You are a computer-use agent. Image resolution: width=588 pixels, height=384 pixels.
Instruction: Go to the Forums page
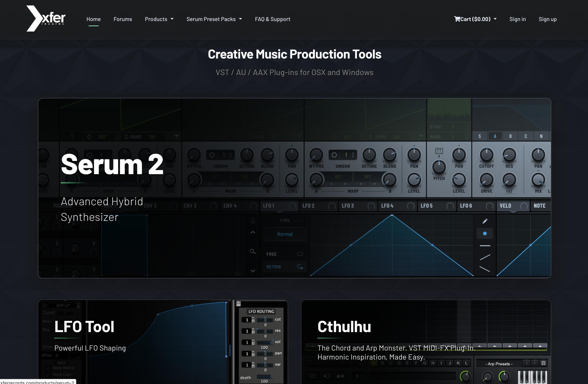pos(123,19)
